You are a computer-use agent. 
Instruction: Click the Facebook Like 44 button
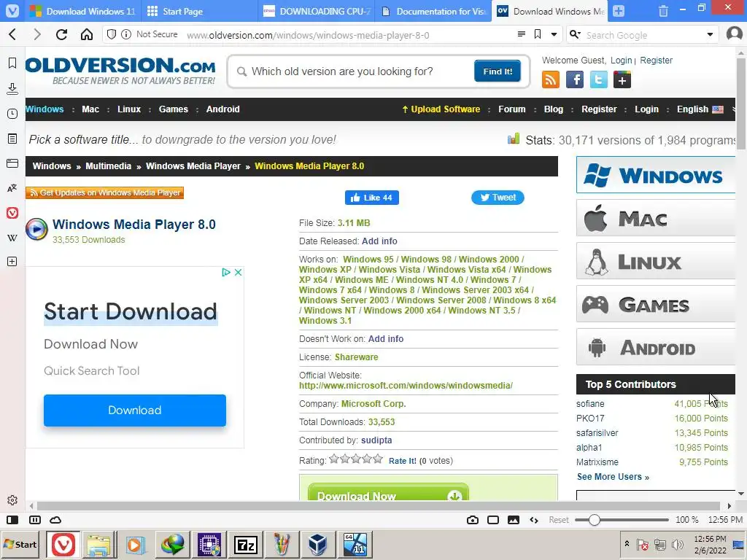(371, 198)
